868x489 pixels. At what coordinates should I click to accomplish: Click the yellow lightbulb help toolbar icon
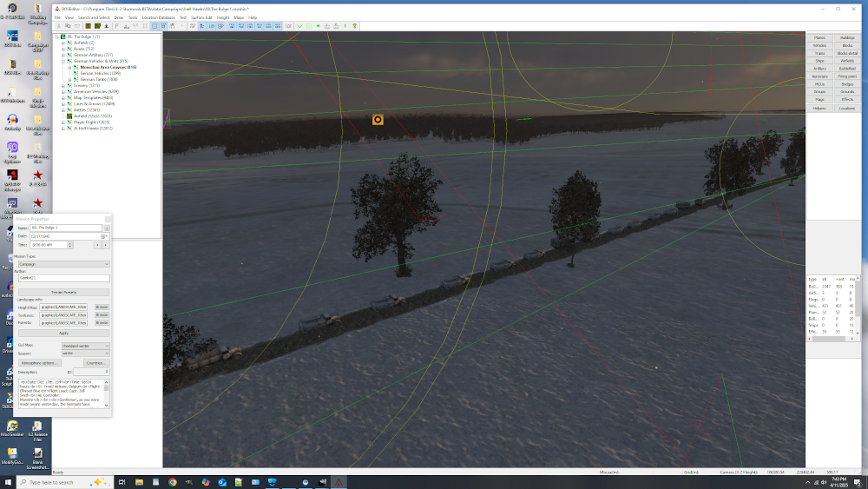(354, 26)
